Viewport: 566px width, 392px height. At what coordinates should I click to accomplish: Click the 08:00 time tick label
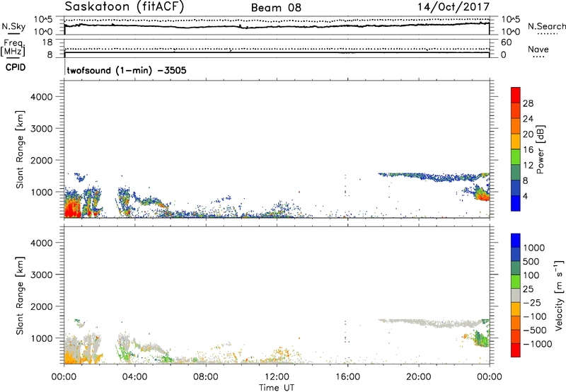[206, 377]
